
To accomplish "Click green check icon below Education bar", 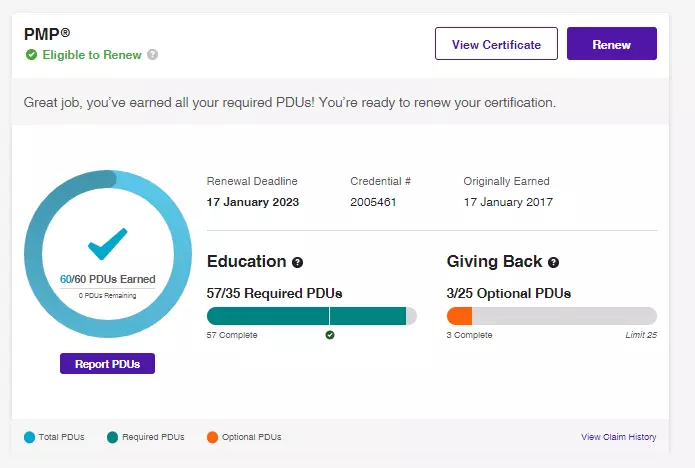I will click(330, 335).
